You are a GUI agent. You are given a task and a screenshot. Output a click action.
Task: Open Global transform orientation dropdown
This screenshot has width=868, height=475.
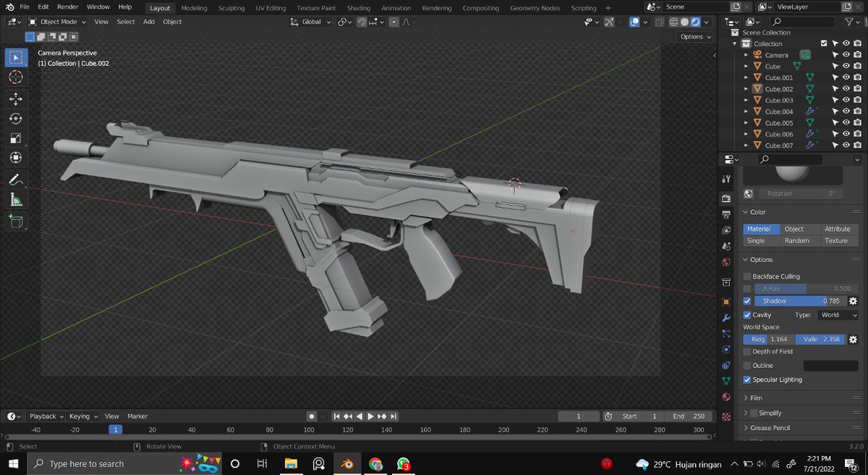pyautogui.click(x=311, y=22)
